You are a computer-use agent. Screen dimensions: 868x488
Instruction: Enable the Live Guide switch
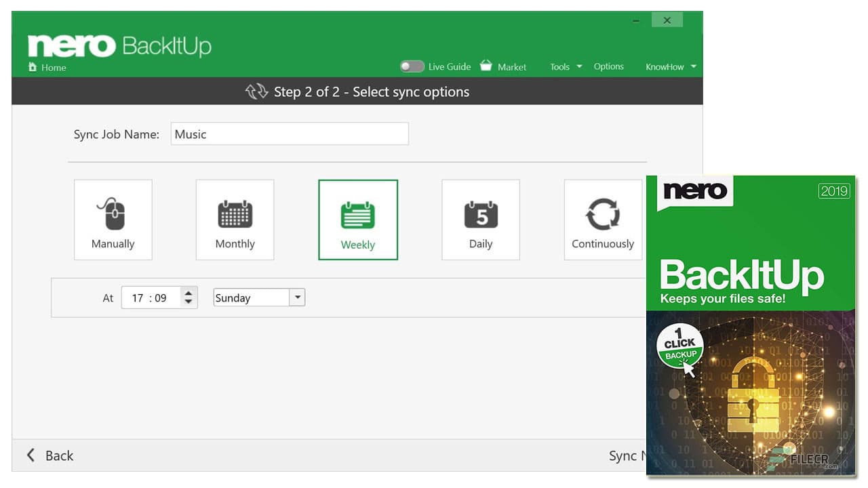tap(412, 66)
